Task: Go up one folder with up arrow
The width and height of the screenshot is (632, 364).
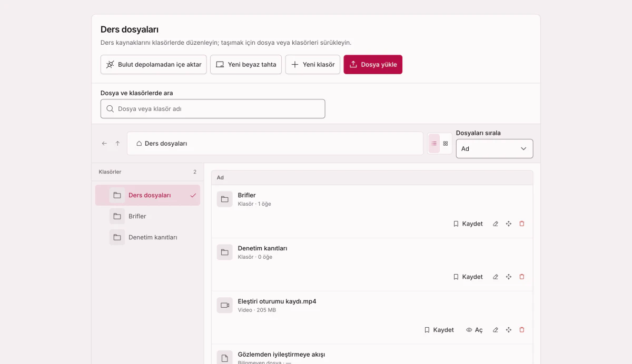Action: click(117, 144)
